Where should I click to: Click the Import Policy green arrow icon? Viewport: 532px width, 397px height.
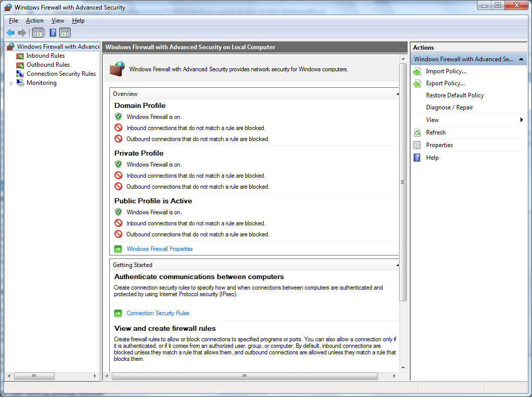[x=417, y=71]
